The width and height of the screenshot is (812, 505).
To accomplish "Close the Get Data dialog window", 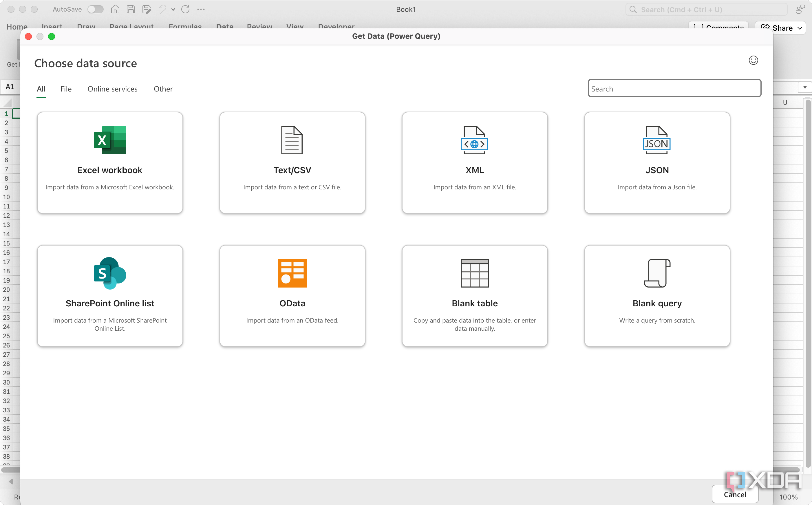I will (x=28, y=36).
